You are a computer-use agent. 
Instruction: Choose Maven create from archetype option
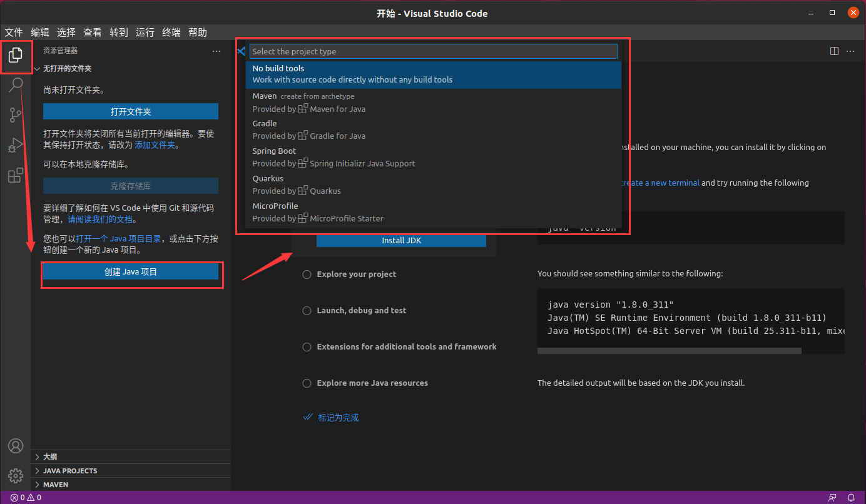434,103
